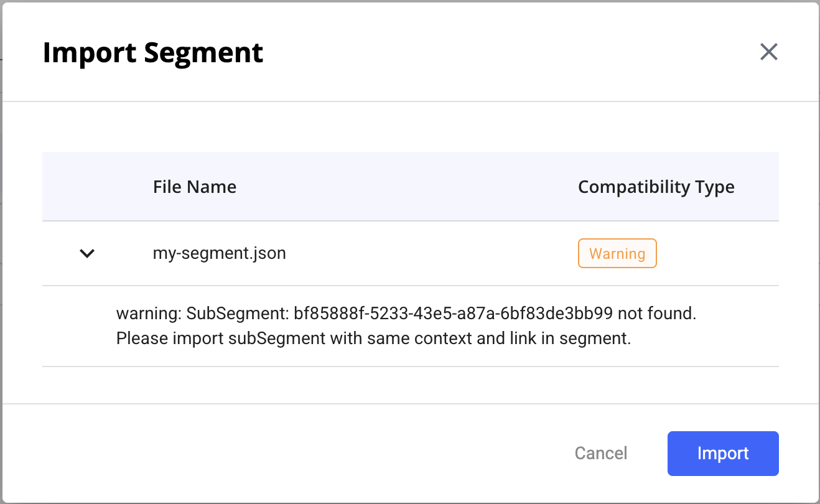The height and width of the screenshot is (504, 820).
Task: Click the word 'Segment' in the dialog title
Action: tap(203, 53)
